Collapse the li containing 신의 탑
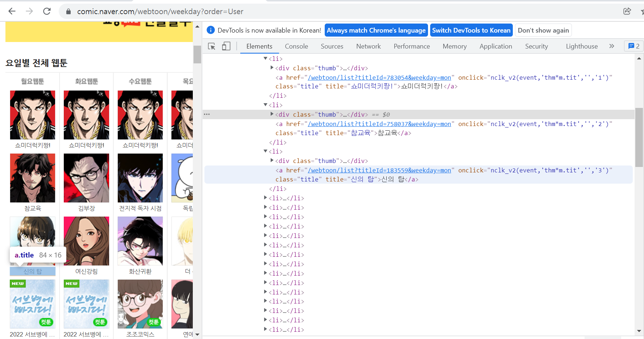The image size is (644, 339). tap(265, 151)
